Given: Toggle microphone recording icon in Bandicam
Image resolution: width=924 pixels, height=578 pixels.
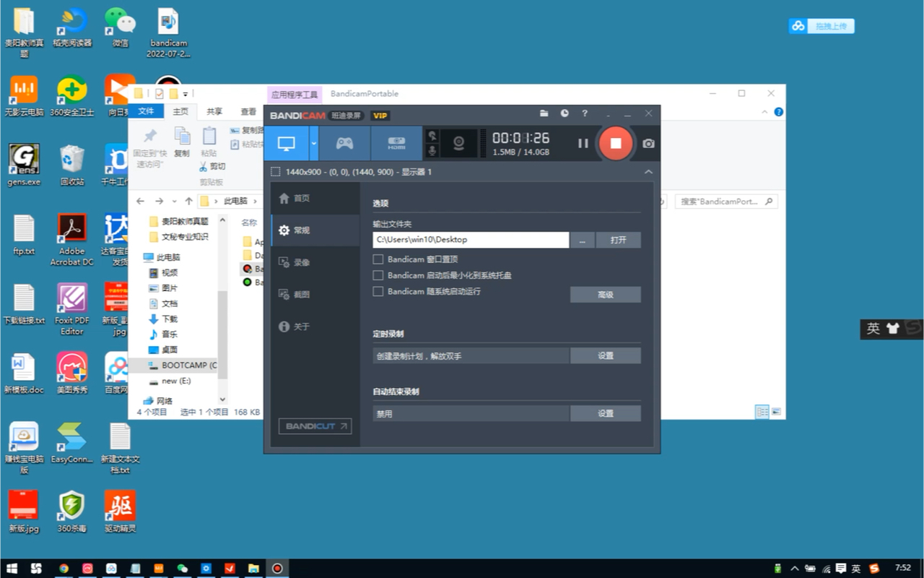Looking at the screenshot, I should (432, 151).
